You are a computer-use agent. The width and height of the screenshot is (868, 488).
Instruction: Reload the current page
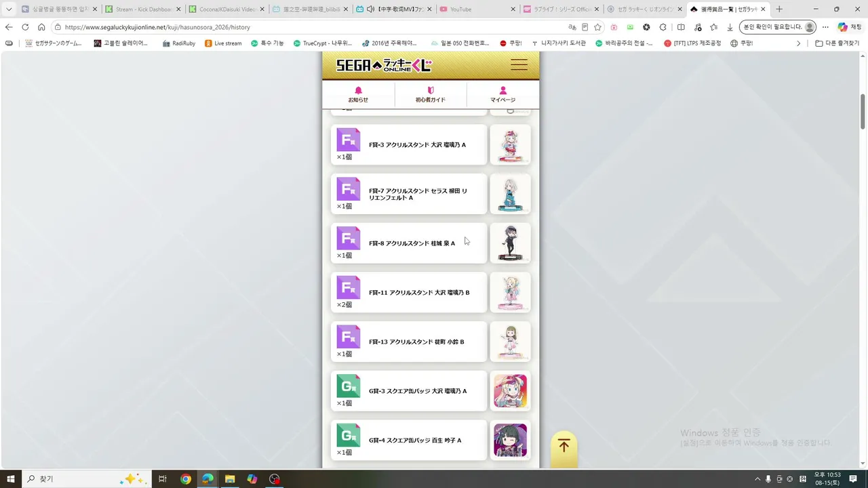tap(25, 27)
